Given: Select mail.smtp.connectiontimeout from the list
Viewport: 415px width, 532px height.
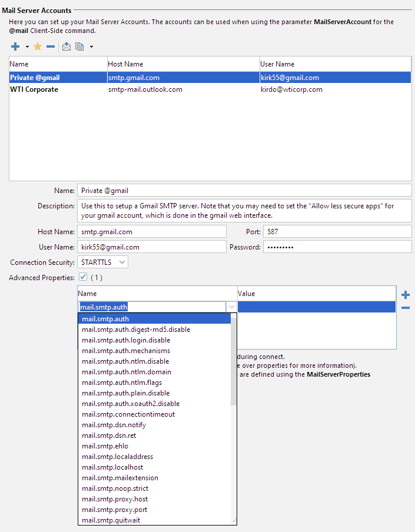Looking at the screenshot, I should pyautogui.click(x=128, y=414).
